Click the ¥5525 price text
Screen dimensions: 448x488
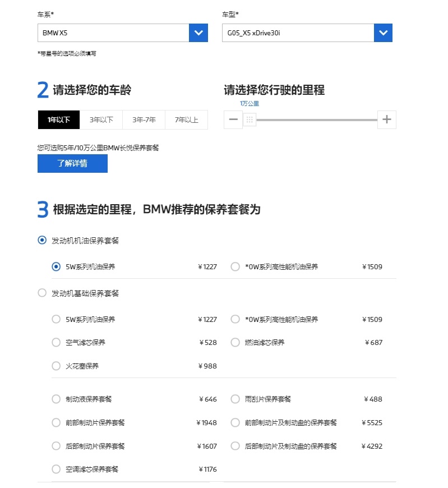[x=372, y=422]
